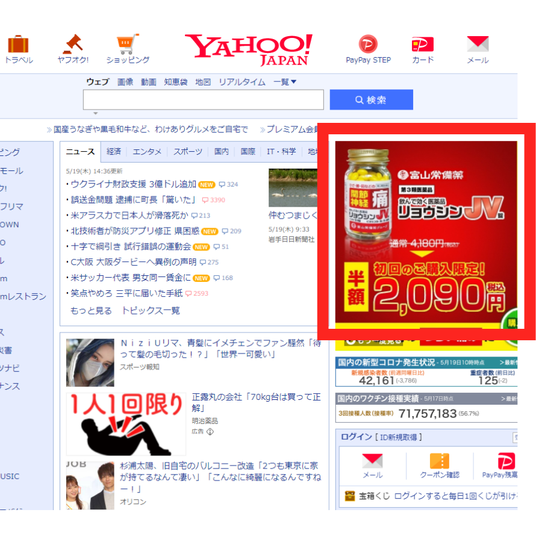The height and width of the screenshot is (536, 536).
Task: Expand the 一覧 search category dropdown
Action: pyautogui.click(x=285, y=82)
